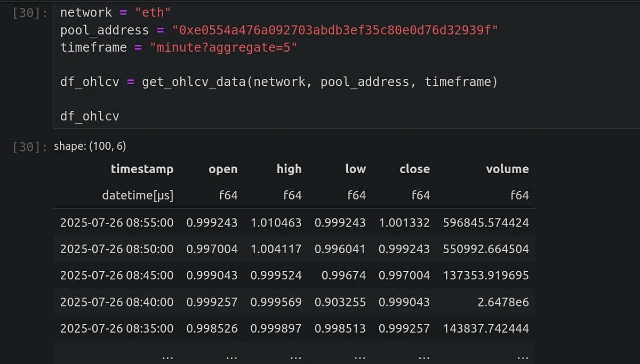Click the close column header
Screen dimensions: 640x364
tap(415, 169)
